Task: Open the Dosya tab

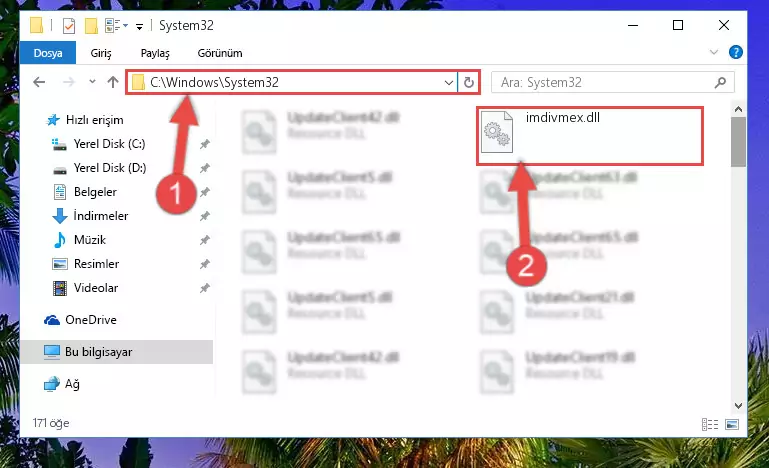Action: pyautogui.click(x=48, y=53)
